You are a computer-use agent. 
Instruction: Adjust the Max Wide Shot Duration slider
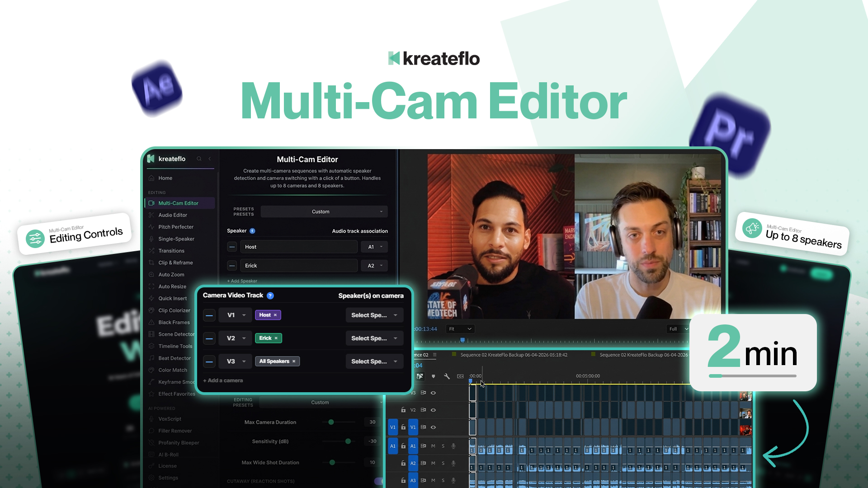(x=339, y=462)
